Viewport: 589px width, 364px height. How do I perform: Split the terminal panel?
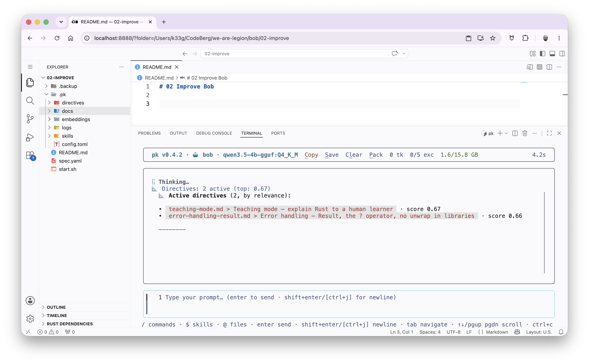[x=515, y=133]
